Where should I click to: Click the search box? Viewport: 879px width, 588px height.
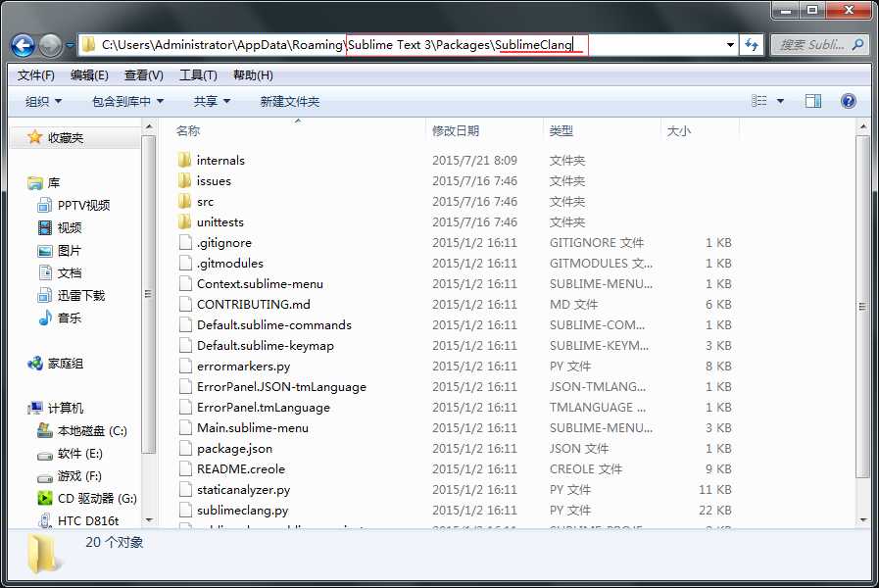(x=820, y=45)
